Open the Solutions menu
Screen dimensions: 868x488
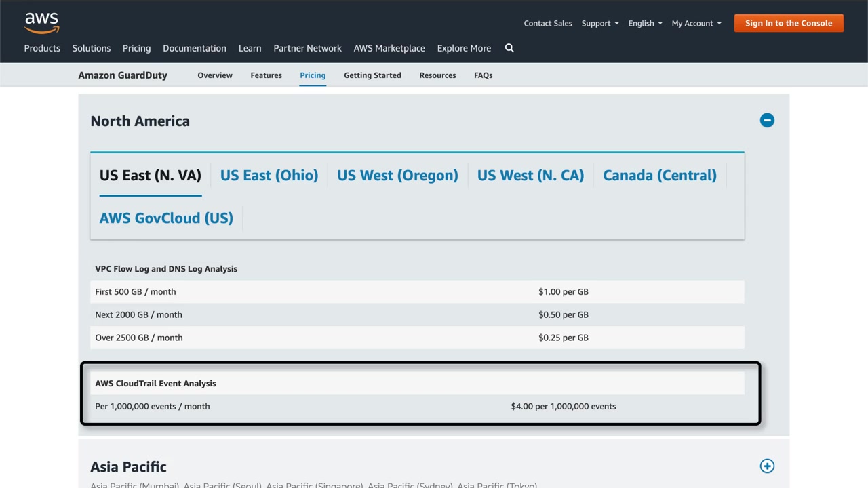point(92,48)
